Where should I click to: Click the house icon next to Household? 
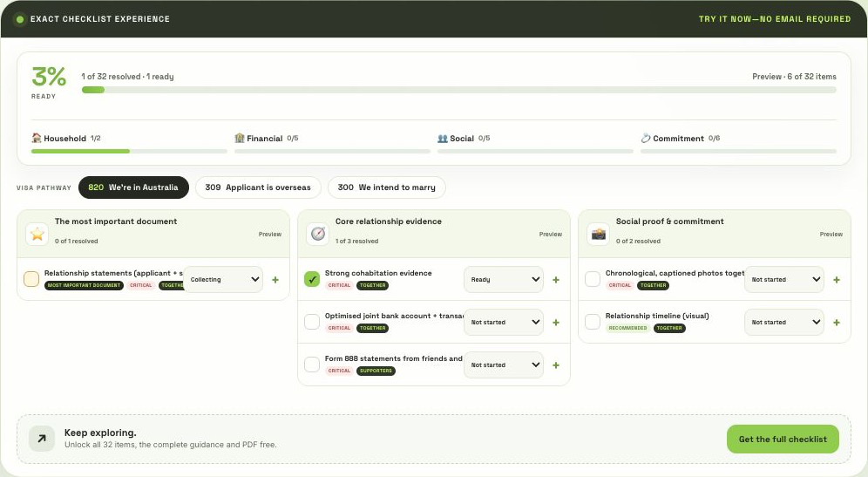[x=37, y=138]
